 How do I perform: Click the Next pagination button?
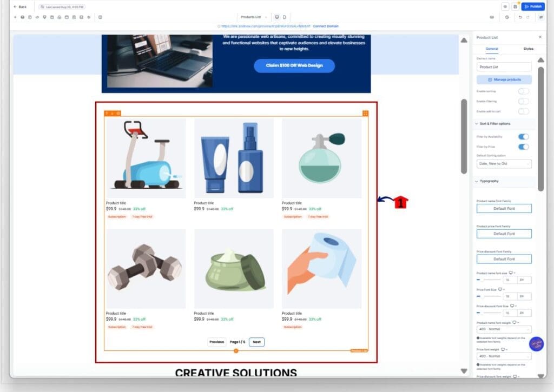[256, 342]
